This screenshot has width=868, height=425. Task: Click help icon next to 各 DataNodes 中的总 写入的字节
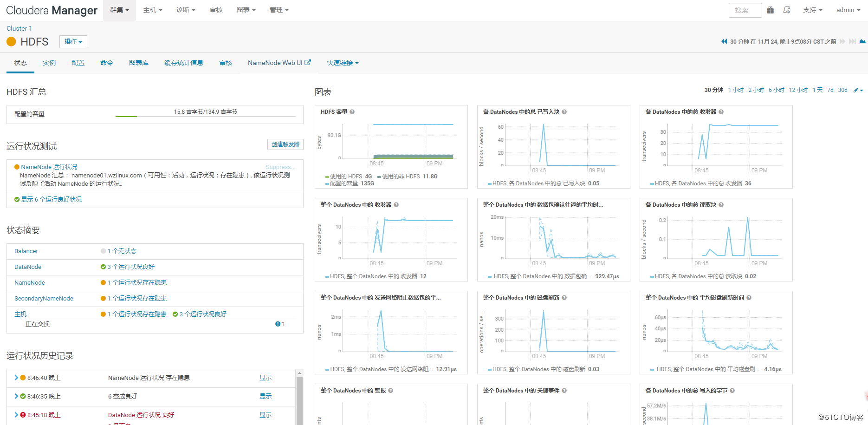click(x=732, y=391)
